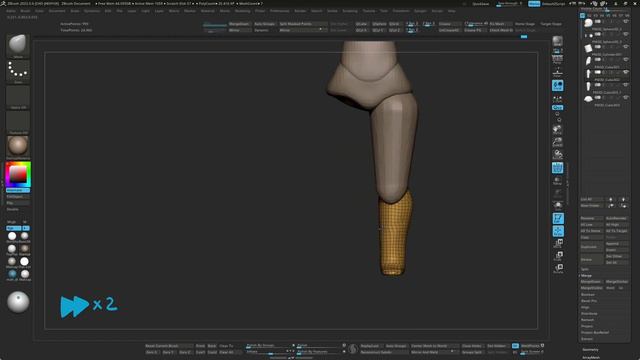Image resolution: width=640 pixels, height=360 pixels.
Task: Click the bottom-most right shelf icon
Action: click(x=558, y=268)
